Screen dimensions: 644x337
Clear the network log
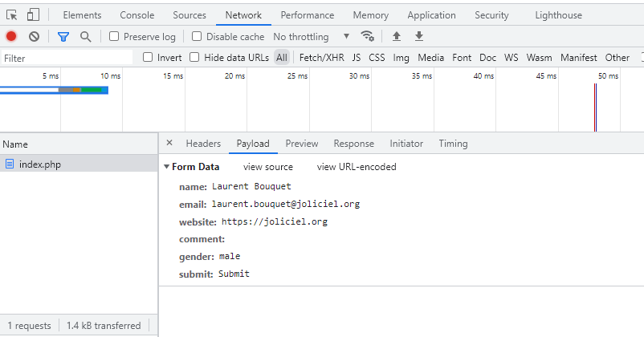[34, 36]
